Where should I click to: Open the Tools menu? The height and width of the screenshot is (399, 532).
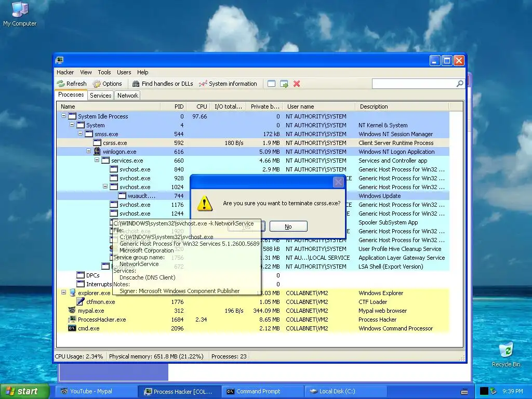coord(104,72)
